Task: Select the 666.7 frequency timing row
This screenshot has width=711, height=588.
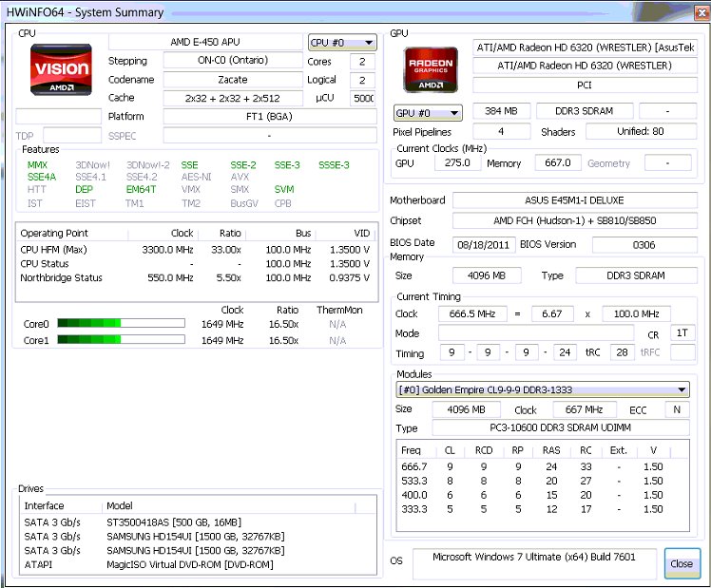Action: pos(543,466)
